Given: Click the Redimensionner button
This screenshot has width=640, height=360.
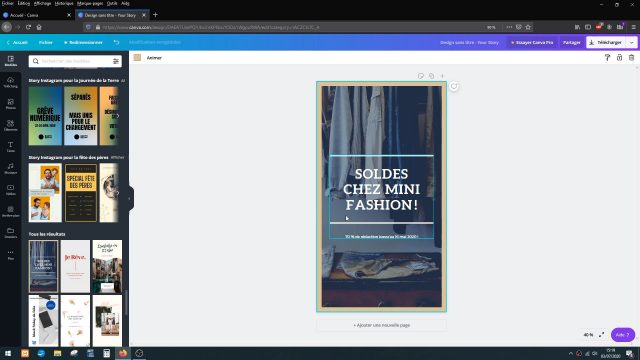Looking at the screenshot, I should coord(83,42).
